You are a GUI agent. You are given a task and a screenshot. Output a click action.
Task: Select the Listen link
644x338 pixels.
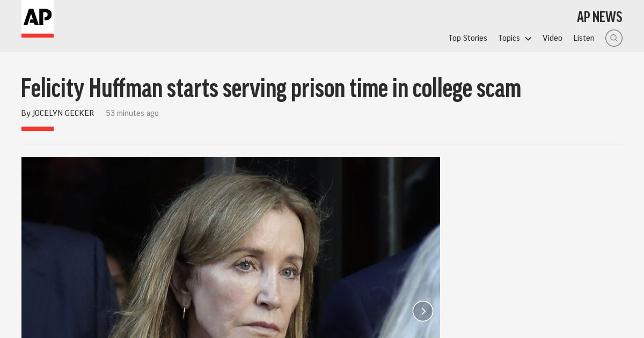pos(584,38)
